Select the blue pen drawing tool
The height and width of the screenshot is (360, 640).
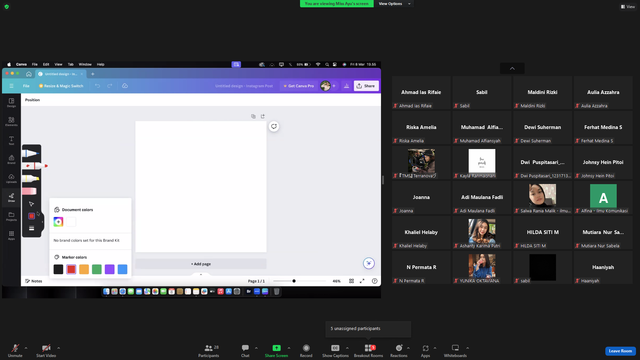click(x=31, y=153)
